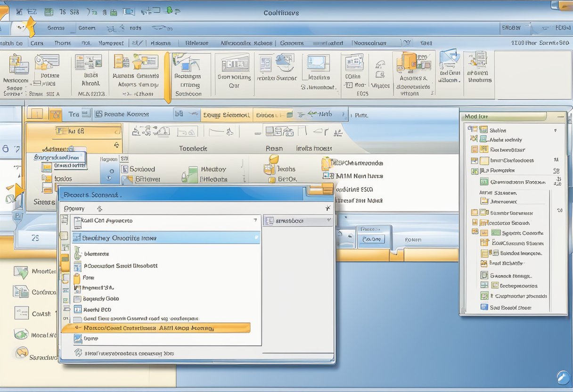Open dropdown arrow on Kaall Can Aiyoecrto row
The height and width of the screenshot is (392, 573).
tap(255, 220)
